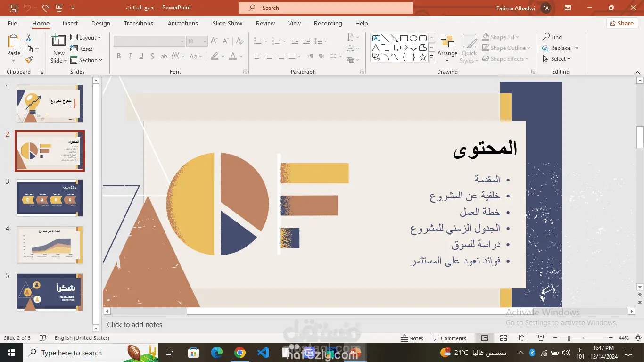Open Ribbon Display Options in the title bar
The image size is (644, 362).
[x=568, y=8]
